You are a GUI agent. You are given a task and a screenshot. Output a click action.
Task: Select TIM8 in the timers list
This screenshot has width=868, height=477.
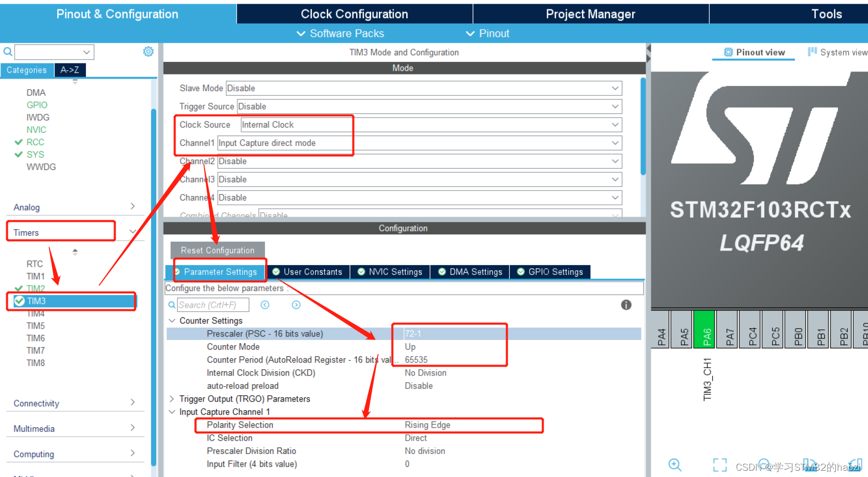(x=35, y=362)
